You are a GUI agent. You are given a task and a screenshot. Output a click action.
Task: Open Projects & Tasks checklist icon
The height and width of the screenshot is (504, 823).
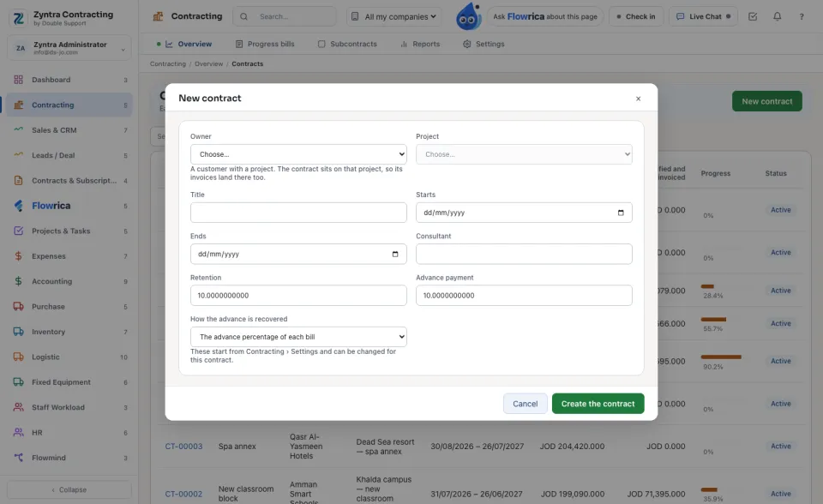click(18, 231)
